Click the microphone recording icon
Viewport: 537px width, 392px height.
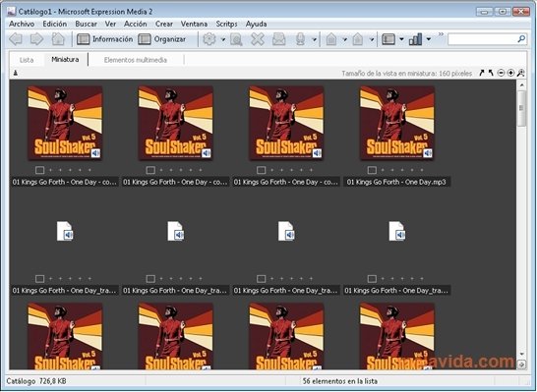[x=300, y=39]
